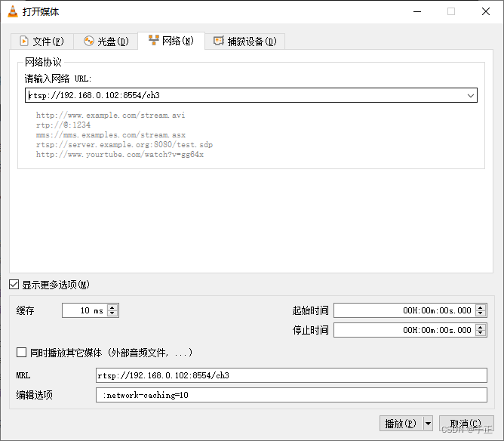Click example text rtsp://server.example.org:8080/test.sdp
504x441 pixels.
pyautogui.click(x=124, y=145)
